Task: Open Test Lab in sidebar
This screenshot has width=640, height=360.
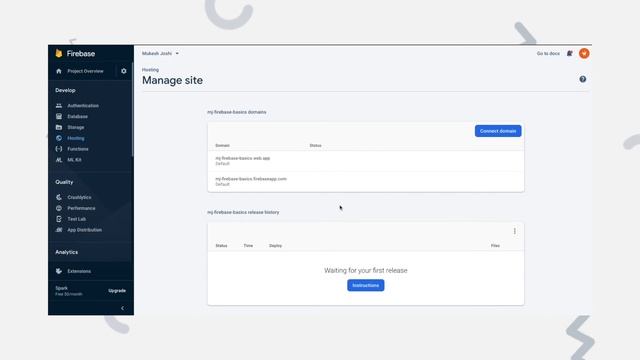Action: [76, 219]
